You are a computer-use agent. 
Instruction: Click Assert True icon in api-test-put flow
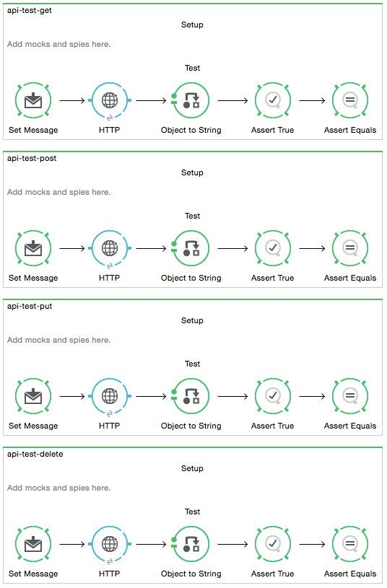tap(273, 396)
